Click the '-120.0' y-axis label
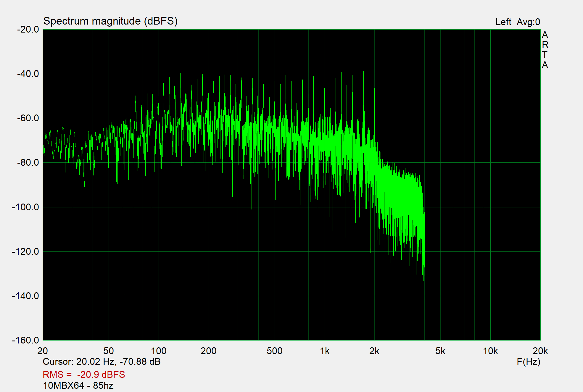Screen dimensions: 583x392 pos(25,251)
